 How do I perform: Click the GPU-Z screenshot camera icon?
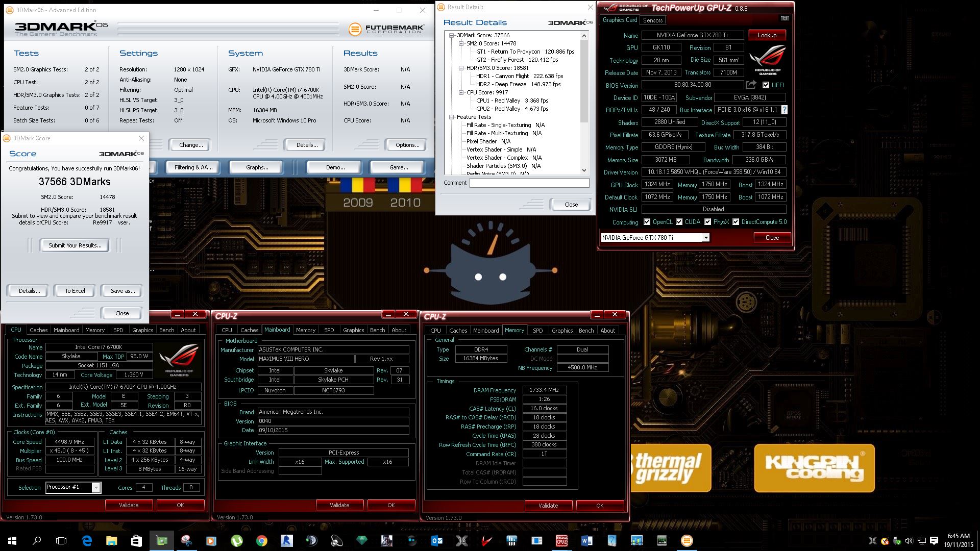click(x=785, y=18)
